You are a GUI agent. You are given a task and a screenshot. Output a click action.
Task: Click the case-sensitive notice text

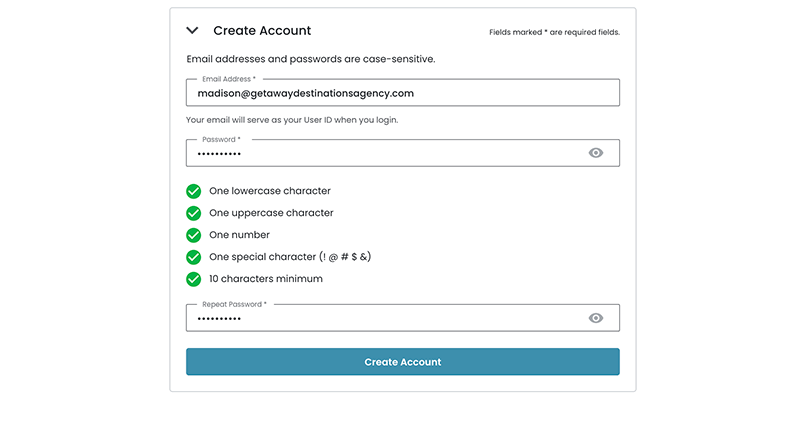point(311,59)
